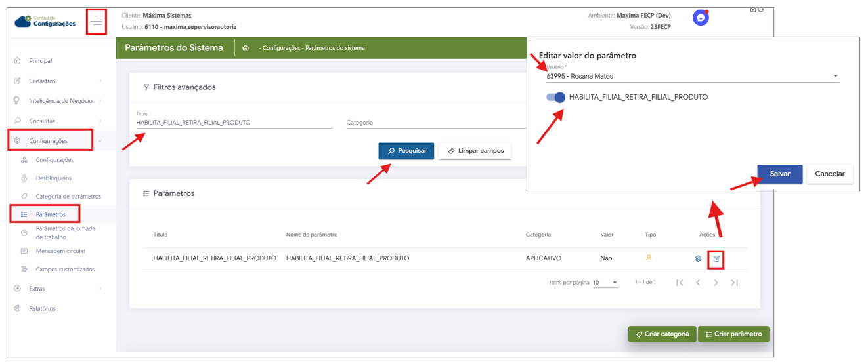The image size is (868, 362).
Task: Go to the last page of results
Action: coord(734,283)
